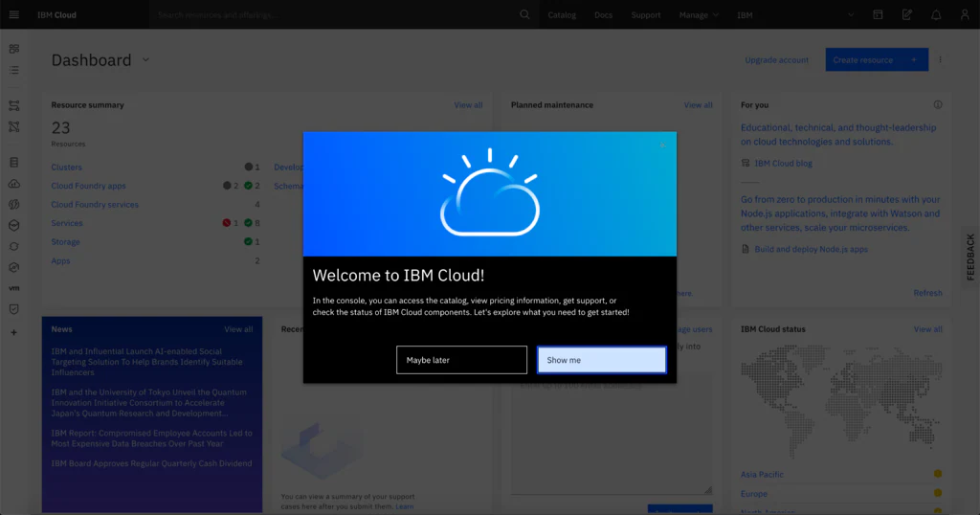980x515 pixels.
Task: Click the world map status graphic
Action: point(841,400)
